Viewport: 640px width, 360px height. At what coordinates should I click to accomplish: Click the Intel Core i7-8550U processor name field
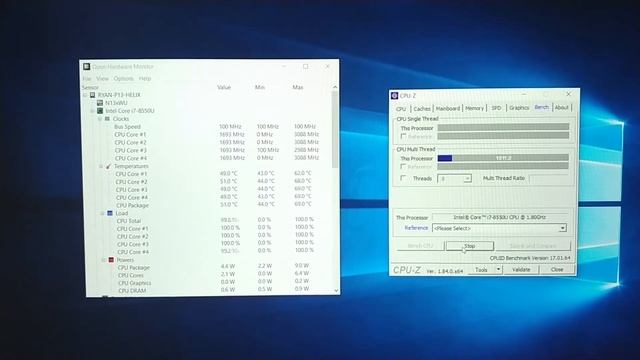500,217
